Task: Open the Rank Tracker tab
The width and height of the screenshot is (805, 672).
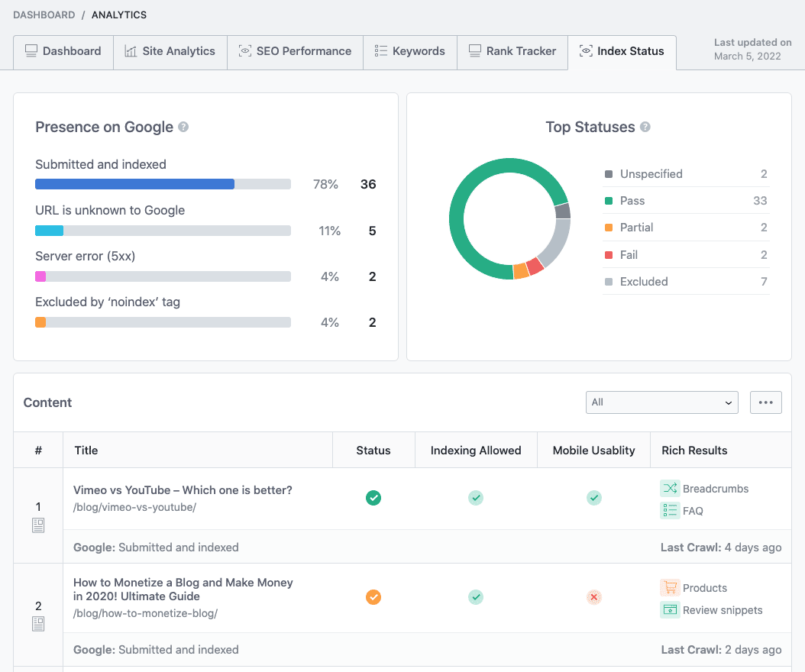Action: click(x=512, y=51)
